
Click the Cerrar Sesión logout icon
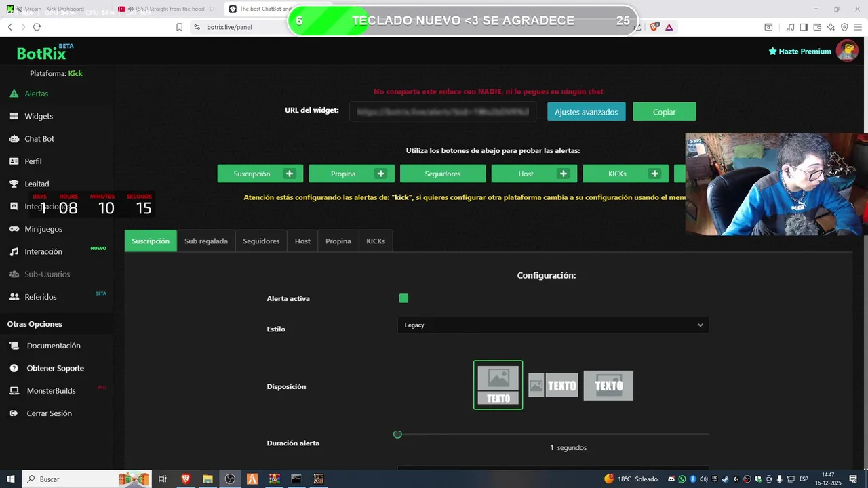click(14, 413)
